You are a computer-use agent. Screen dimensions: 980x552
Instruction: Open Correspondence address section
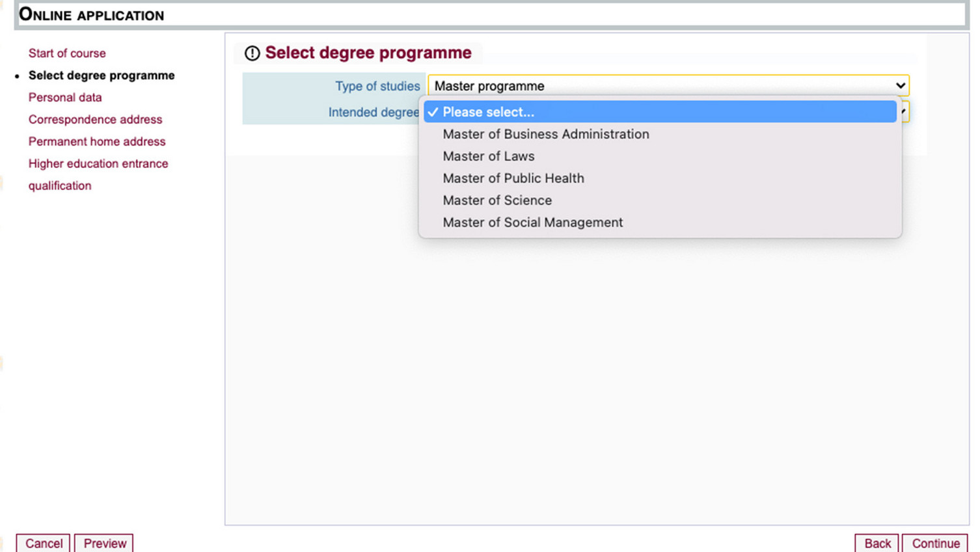[95, 120]
